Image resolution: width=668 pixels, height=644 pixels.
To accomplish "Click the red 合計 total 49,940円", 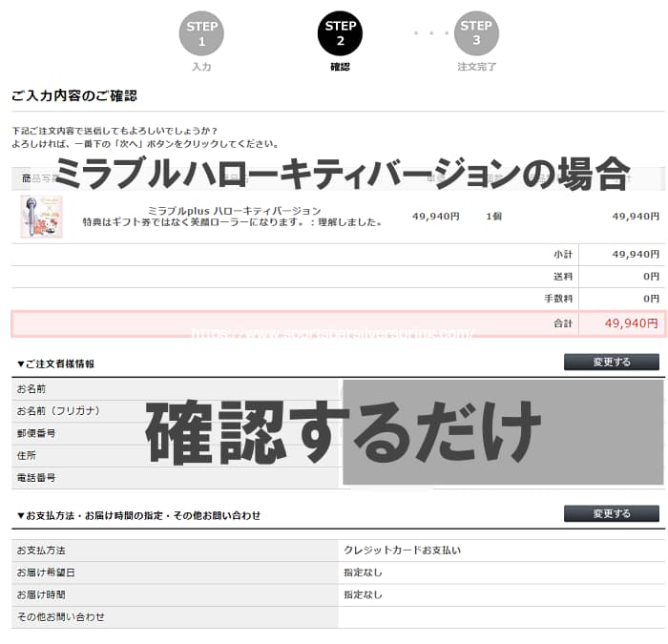I will click(x=632, y=323).
